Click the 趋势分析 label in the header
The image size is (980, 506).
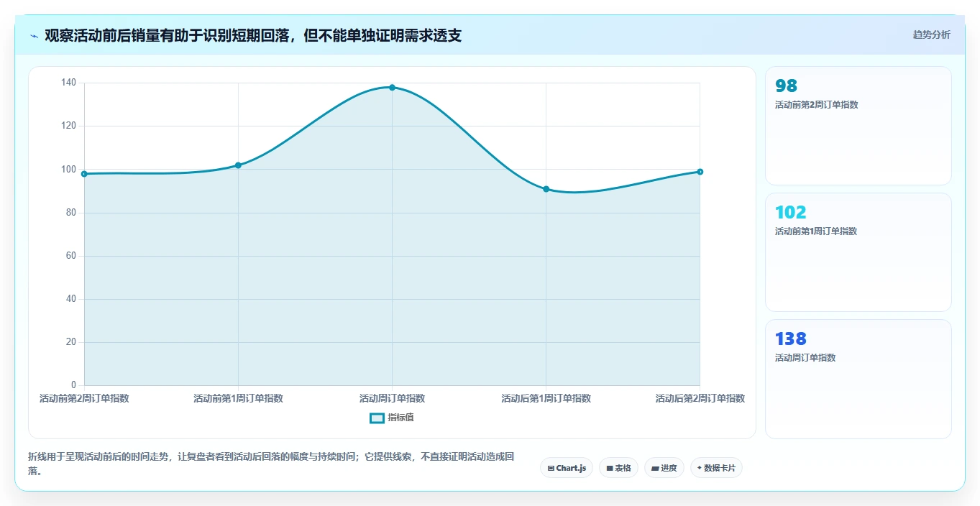pos(931,34)
